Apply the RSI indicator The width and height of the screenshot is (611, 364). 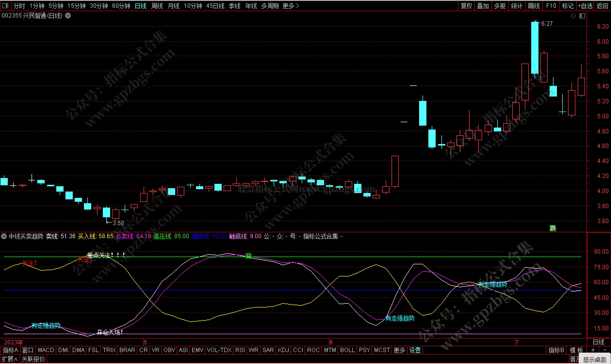240,350
